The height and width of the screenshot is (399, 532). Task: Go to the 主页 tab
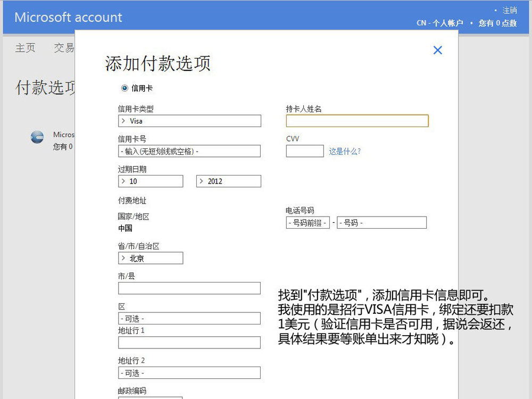click(25, 48)
